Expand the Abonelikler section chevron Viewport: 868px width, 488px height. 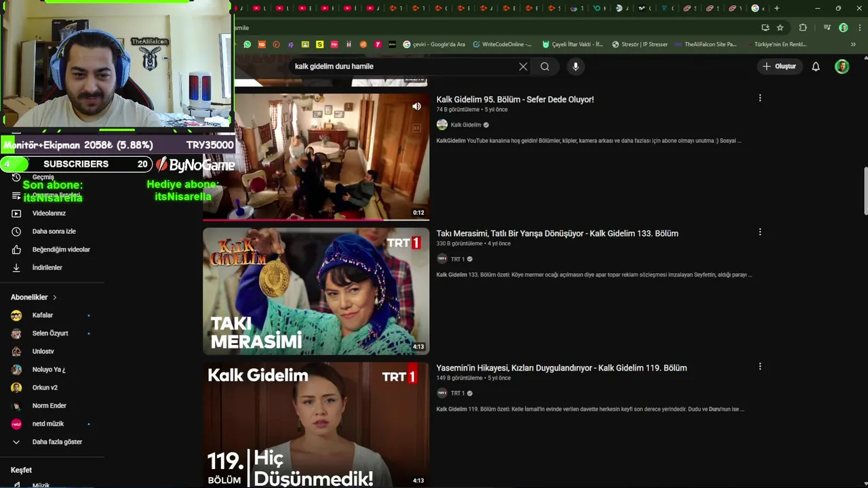point(55,298)
